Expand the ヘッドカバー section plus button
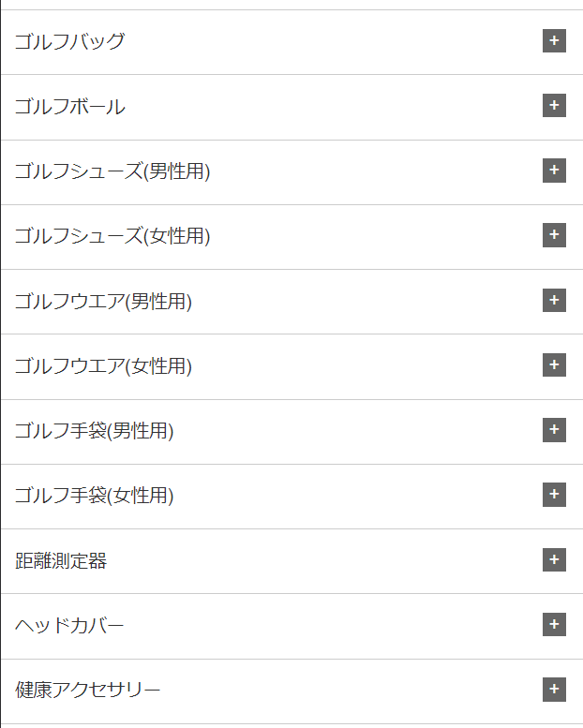 point(554,624)
